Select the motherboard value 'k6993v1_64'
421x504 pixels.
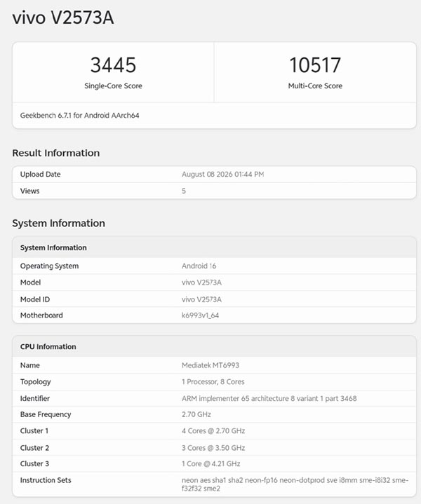point(200,315)
